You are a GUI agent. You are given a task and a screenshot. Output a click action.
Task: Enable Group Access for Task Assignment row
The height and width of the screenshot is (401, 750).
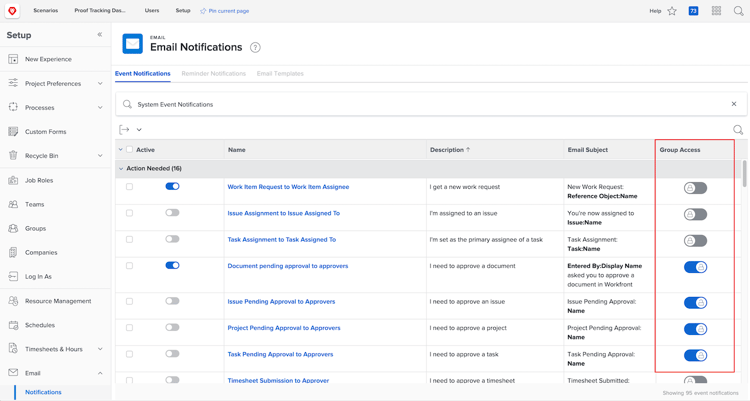tap(695, 240)
